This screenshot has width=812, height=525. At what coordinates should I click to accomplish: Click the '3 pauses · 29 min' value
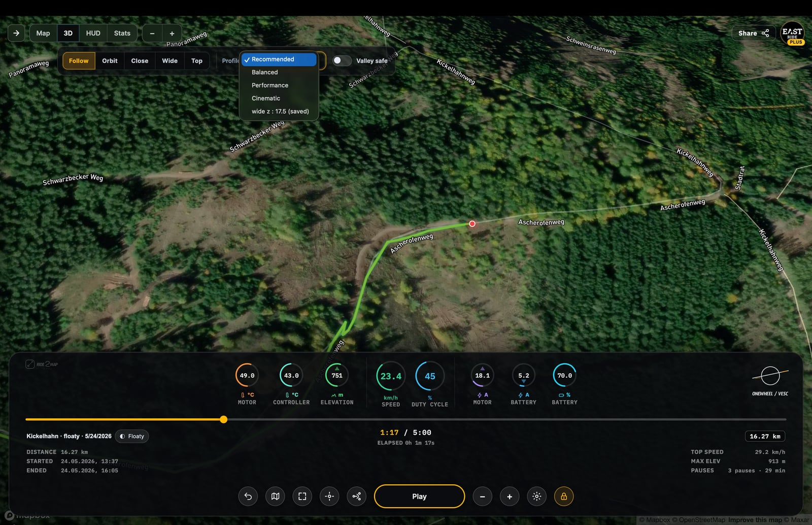(756, 471)
